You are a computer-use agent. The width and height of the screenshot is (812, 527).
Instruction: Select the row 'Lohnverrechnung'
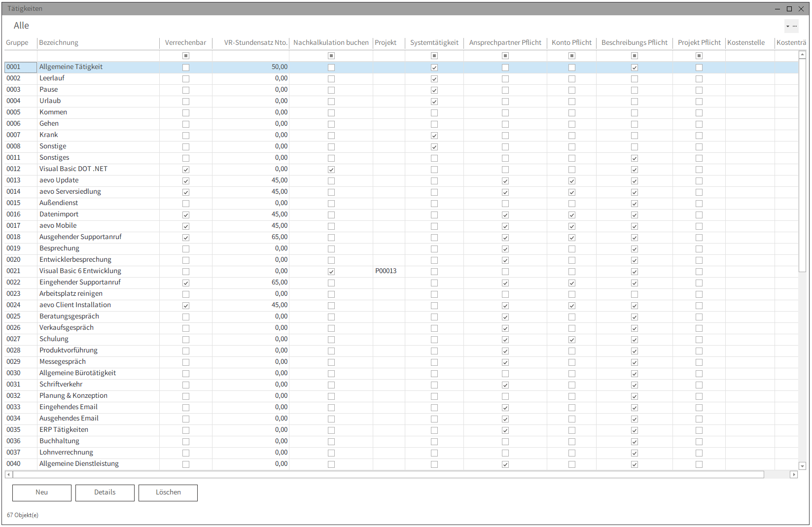coord(401,453)
